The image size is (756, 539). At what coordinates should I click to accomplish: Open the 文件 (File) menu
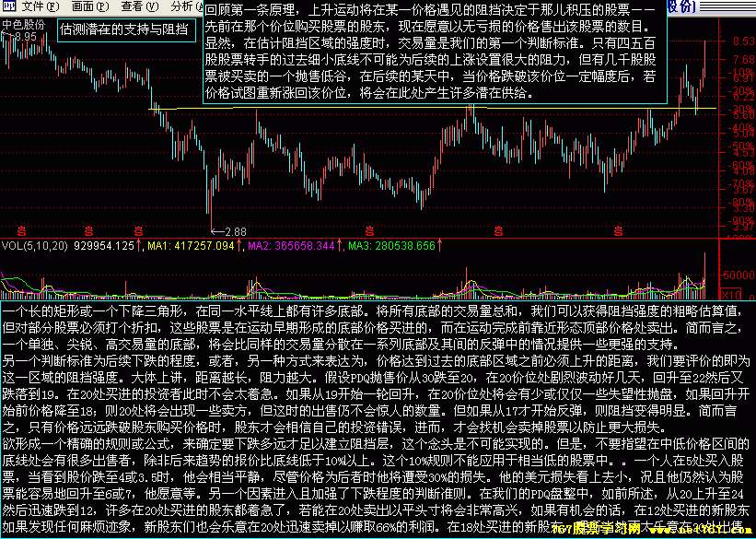pos(39,6)
